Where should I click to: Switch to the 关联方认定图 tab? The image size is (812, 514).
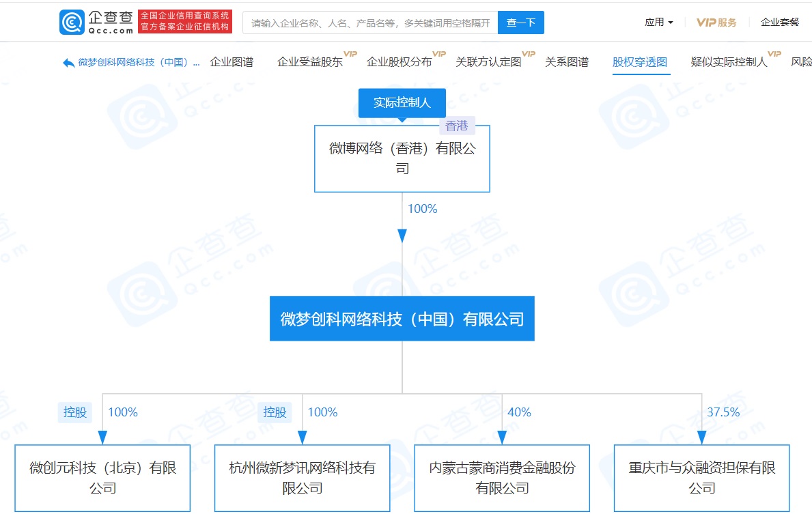(x=488, y=62)
